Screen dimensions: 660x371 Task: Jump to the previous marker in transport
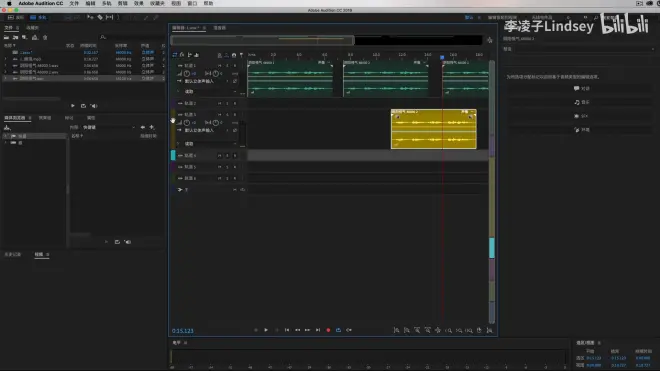(x=287, y=330)
